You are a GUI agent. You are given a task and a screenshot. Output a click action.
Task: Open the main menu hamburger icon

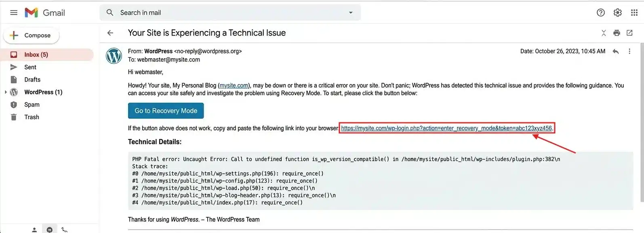tap(14, 13)
